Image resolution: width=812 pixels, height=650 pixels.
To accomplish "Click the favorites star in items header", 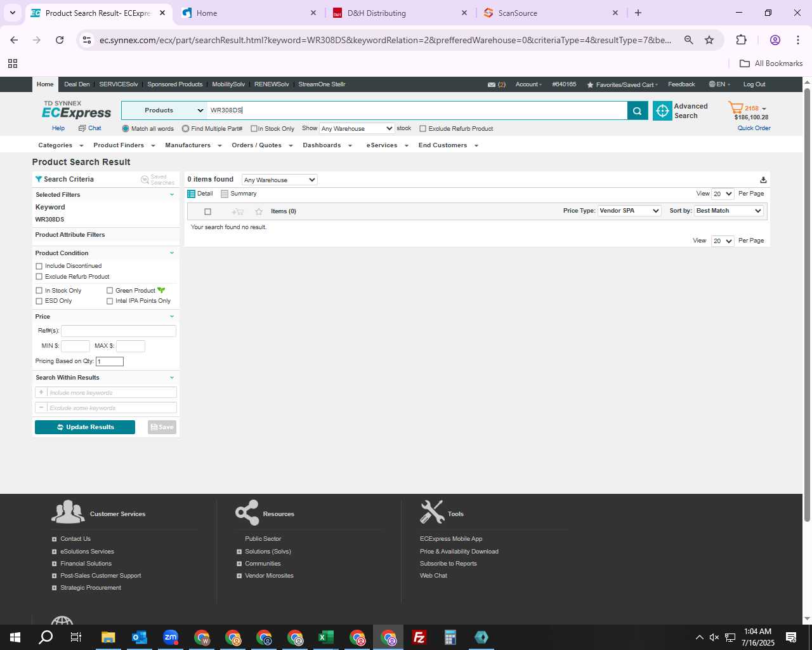I will click(x=259, y=211).
